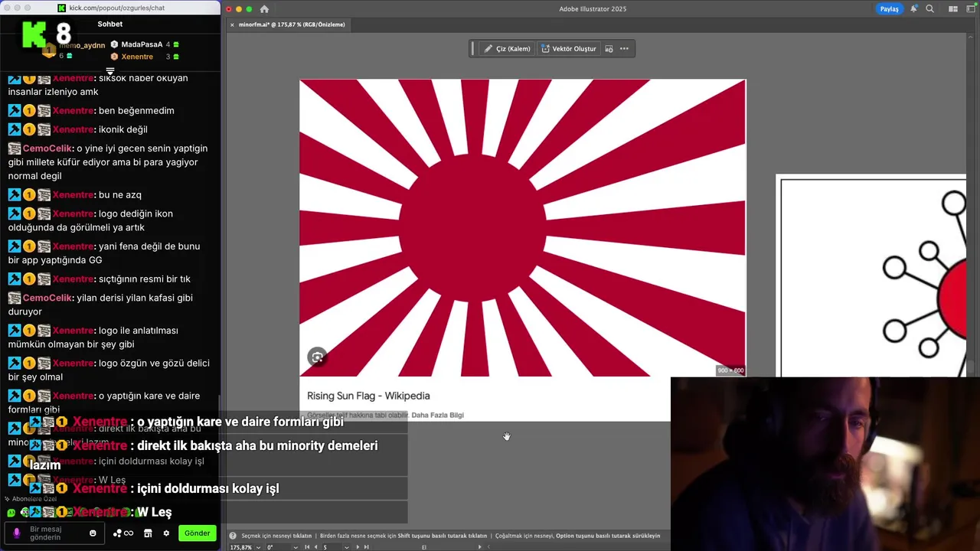The image size is (980, 551).
Task: Go to the previous artboard
Action: point(316,547)
